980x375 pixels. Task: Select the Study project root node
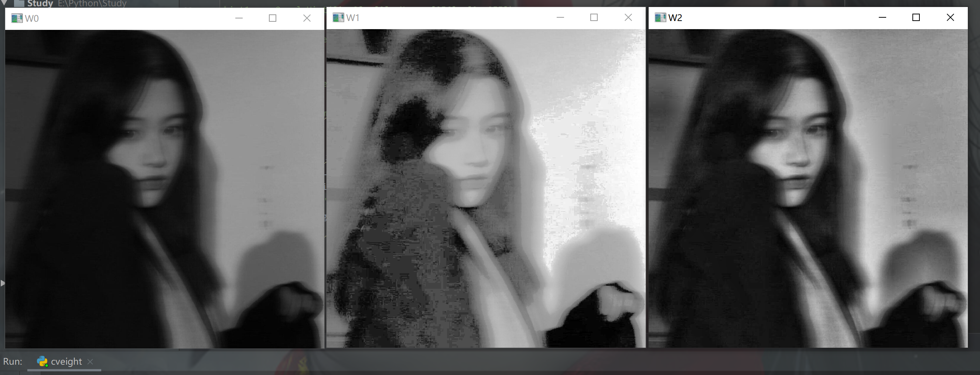tap(39, 3)
